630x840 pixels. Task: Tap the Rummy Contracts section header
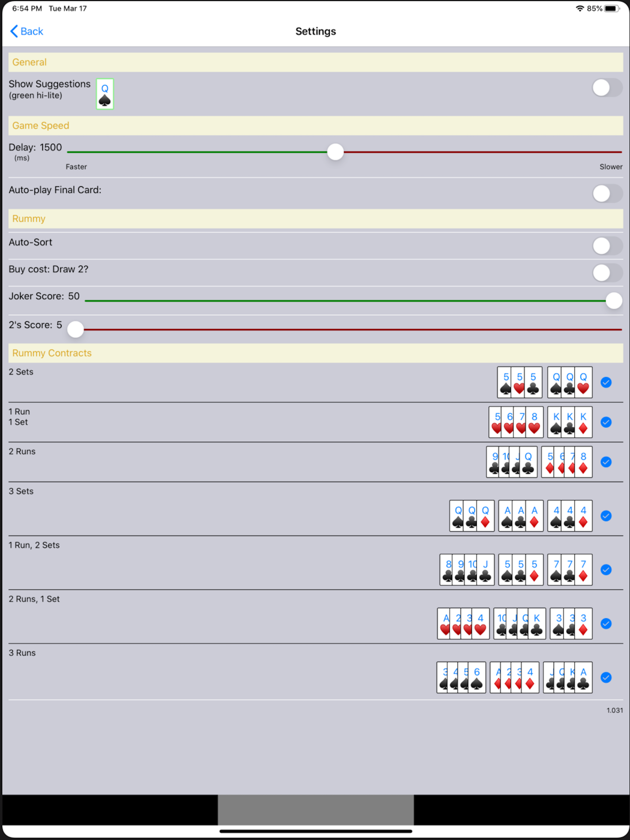[315, 353]
